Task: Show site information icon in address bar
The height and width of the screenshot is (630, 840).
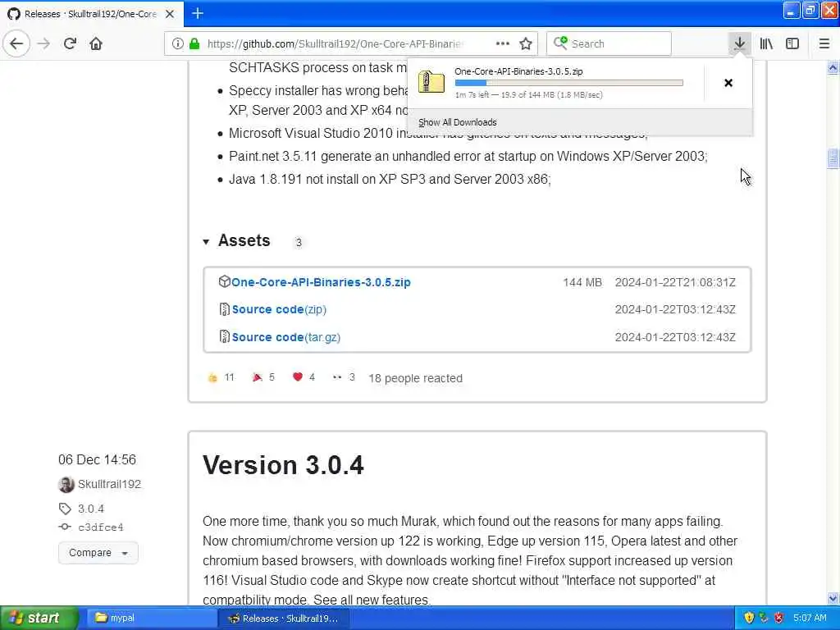Action: point(177,43)
